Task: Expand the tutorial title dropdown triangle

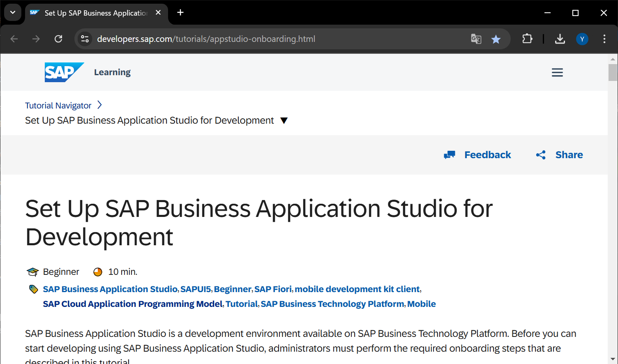Action: click(x=284, y=121)
